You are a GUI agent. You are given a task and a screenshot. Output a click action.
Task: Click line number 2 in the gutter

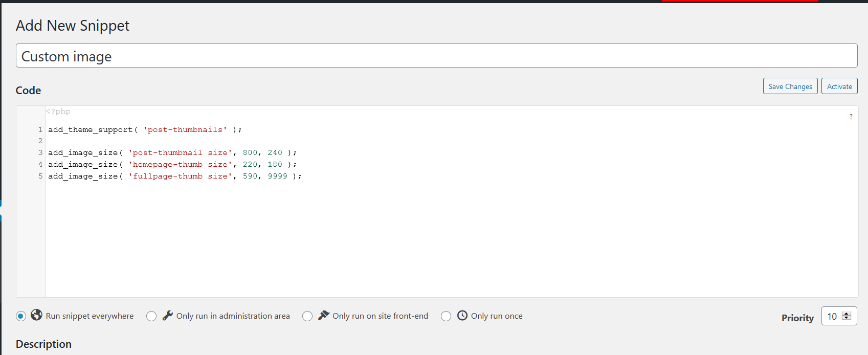40,141
